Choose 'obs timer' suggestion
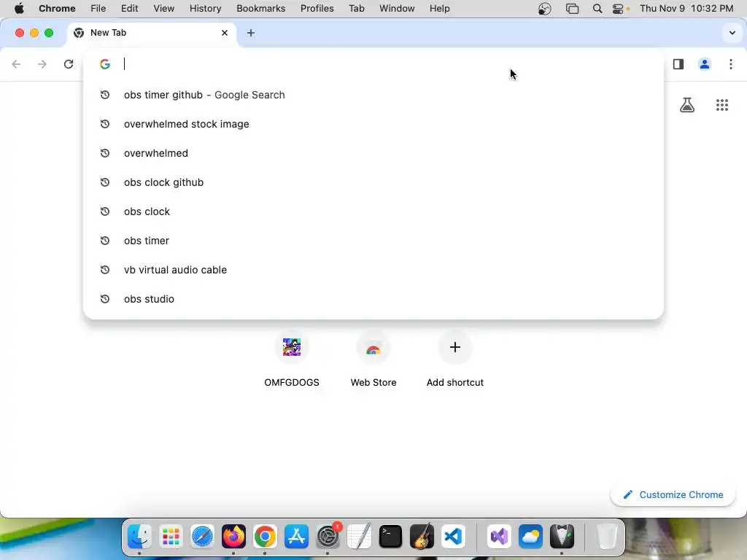747x560 pixels. point(373,241)
